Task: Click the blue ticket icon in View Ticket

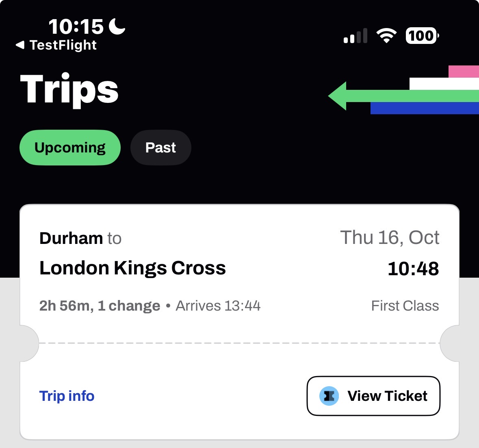Action: [329, 396]
